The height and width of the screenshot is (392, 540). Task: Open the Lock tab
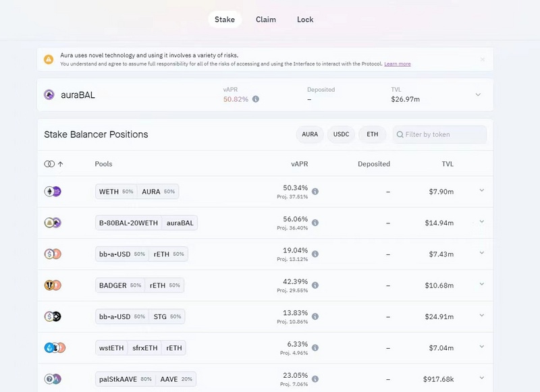pos(305,20)
